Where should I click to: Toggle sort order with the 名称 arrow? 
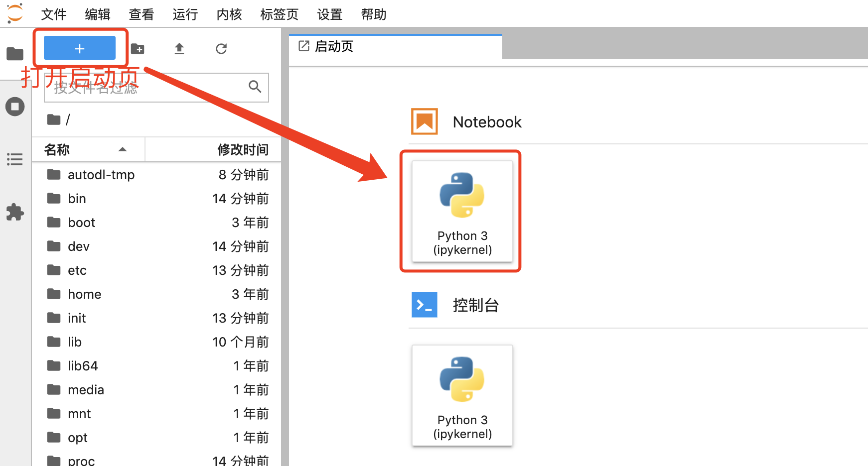pyautogui.click(x=122, y=149)
